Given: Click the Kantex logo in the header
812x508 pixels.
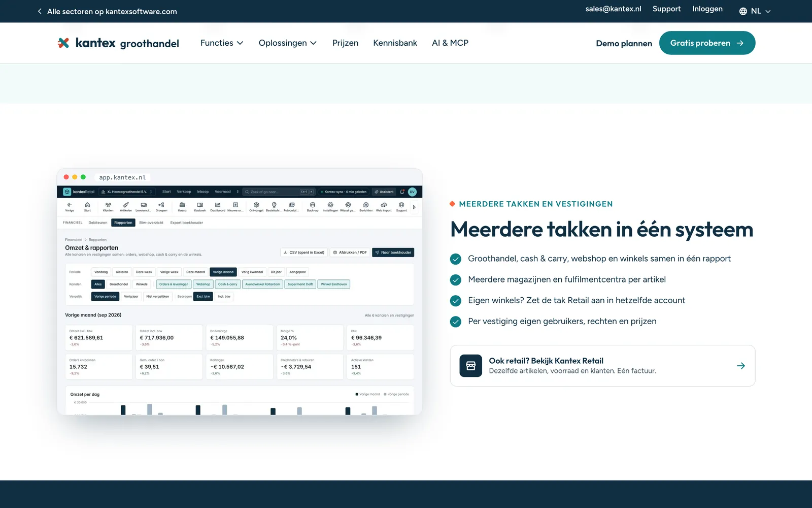Looking at the screenshot, I should 118,43.
